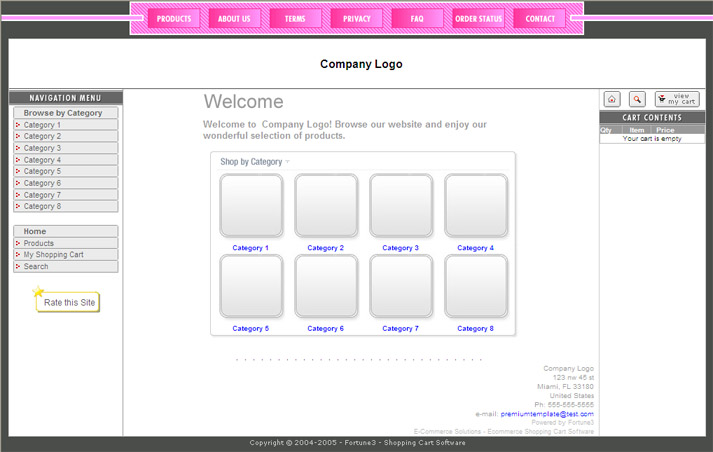The height and width of the screenshot is (452, 713).
Task: Select Search in the sidebar menu
Action: click(36, 267)
